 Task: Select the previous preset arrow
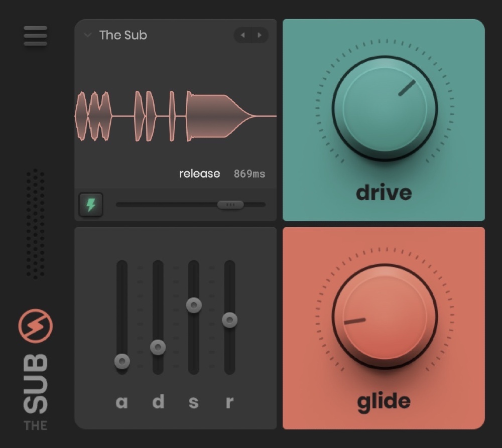[x=242, y=36]
